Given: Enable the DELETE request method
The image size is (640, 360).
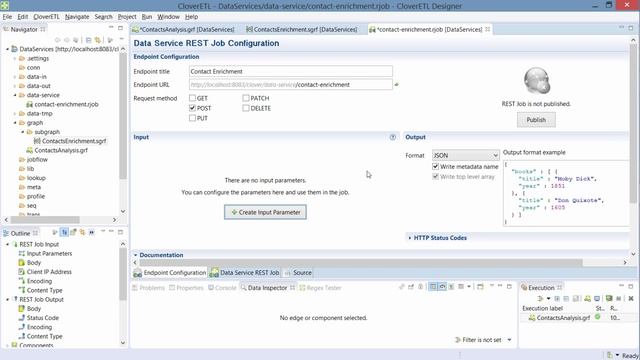Looking at the screenshot, I should [x=246, y=108].
